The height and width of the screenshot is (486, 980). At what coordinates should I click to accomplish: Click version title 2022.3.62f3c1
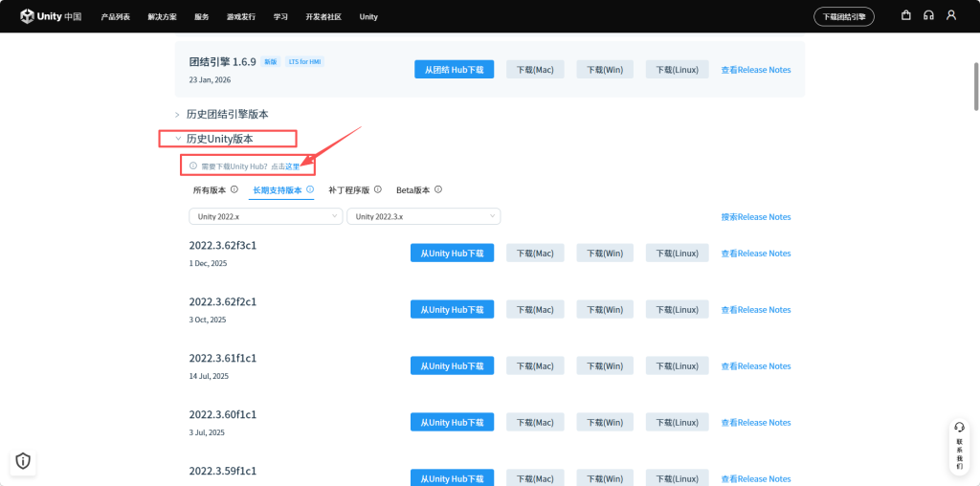click(222, 246)
